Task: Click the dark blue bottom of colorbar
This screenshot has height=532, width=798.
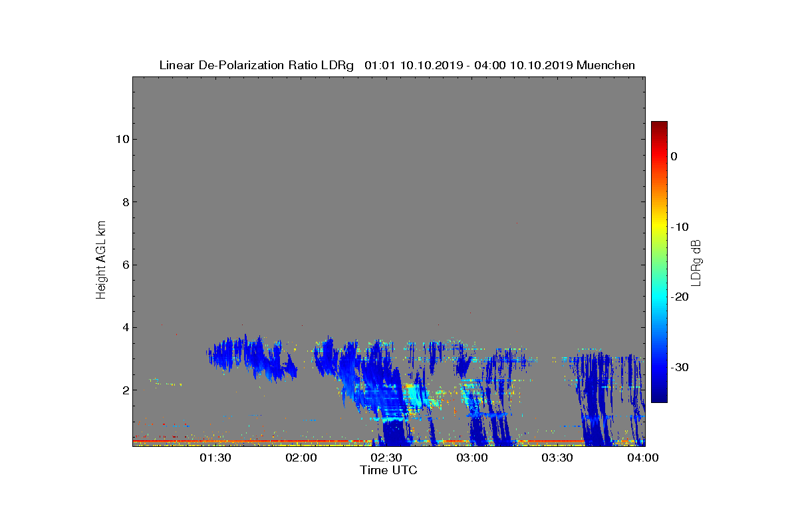Action: 659,396
